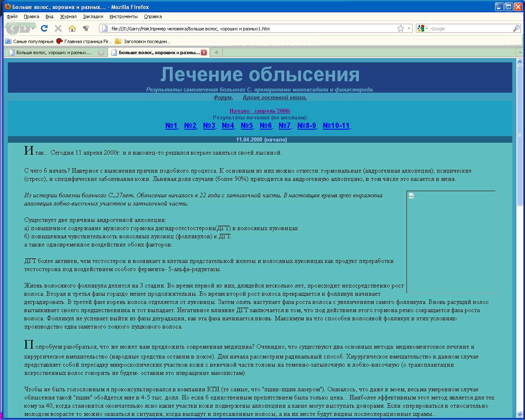Open the history dropdown next to Forward
The image size is (525, 420).
pyautogui.click(x=33, y=28)
